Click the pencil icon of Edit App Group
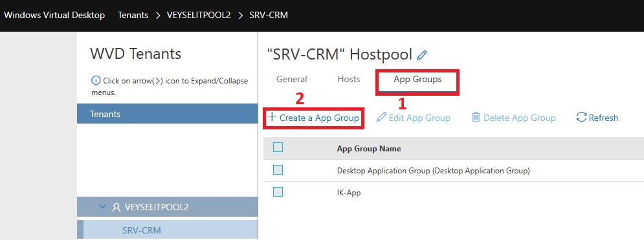This screenshot has height=240, width=644. [382, 117]
